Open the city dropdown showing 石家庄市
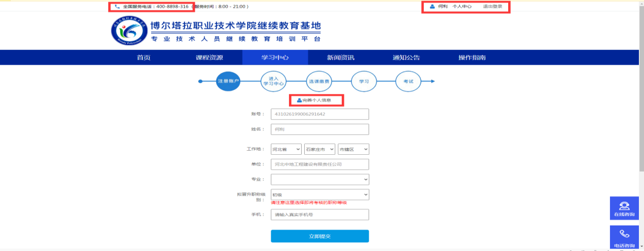This screenshot has width=644, height=251. pyautogui.click(x=319, y=149)
